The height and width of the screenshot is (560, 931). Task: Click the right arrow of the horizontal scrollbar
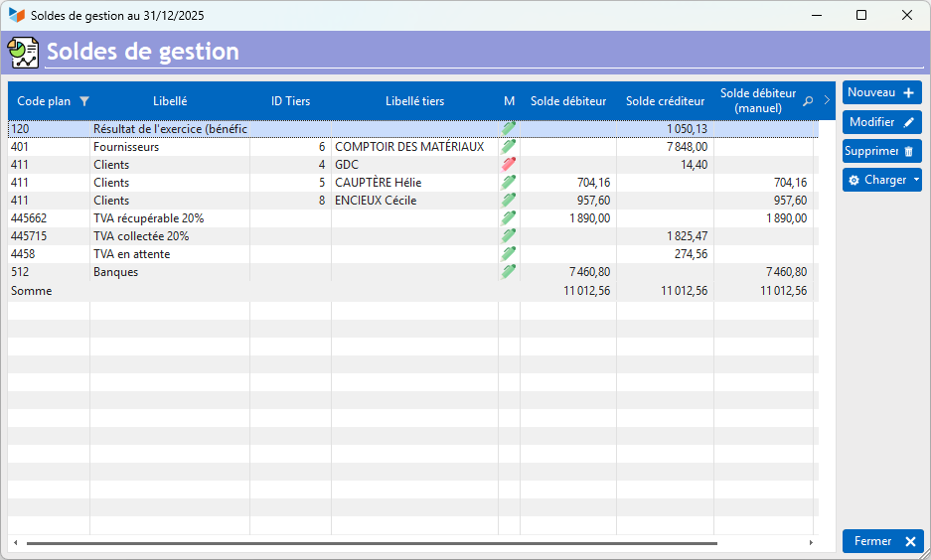(x=811, y=543)
